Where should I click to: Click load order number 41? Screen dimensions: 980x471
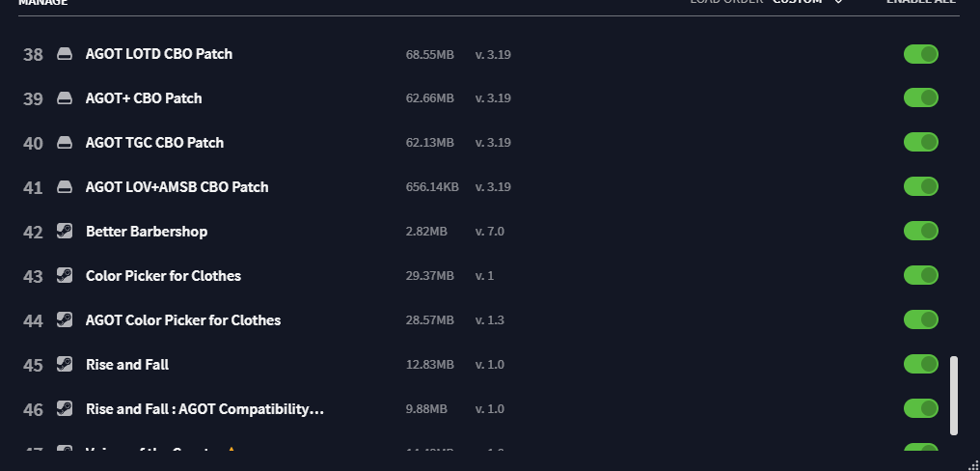click(x=33, y=188)
